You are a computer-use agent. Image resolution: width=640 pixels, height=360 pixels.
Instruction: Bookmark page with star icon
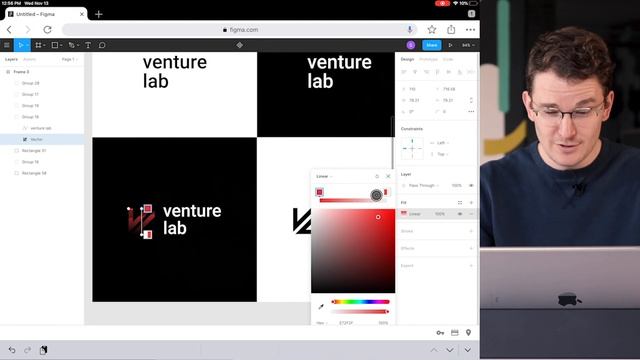click(x=431, y=29)
